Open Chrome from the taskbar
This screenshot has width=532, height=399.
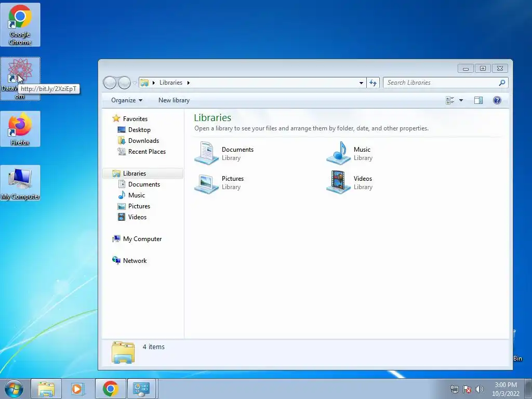(x=111, y=389)
